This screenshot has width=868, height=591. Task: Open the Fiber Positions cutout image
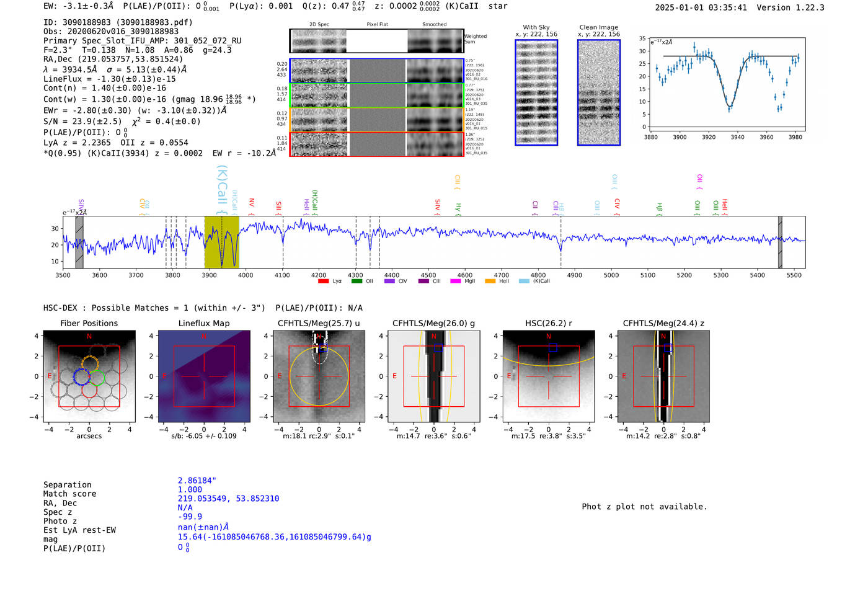coord(89,376)
